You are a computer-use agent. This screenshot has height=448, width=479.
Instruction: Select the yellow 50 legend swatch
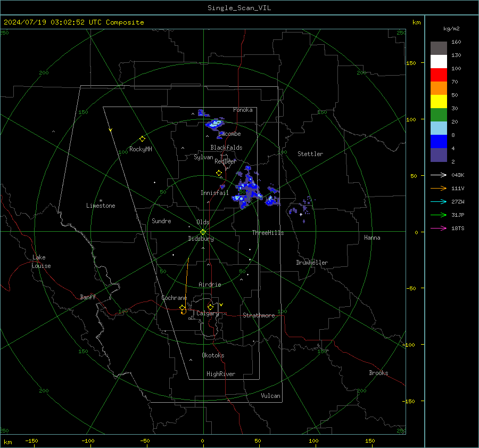[x=439, y=102]
